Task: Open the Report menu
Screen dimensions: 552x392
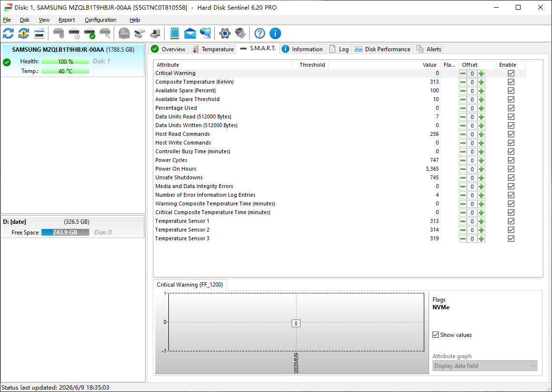Action: (x=67, y=20)
